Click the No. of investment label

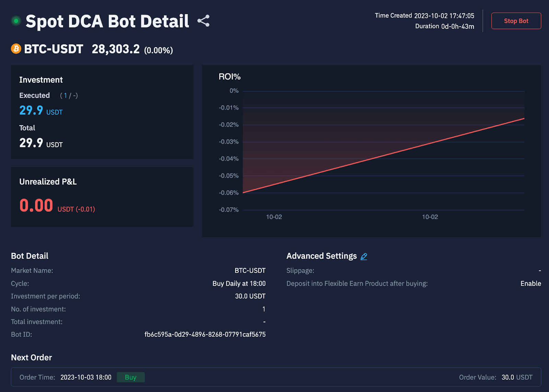point(38,309)
